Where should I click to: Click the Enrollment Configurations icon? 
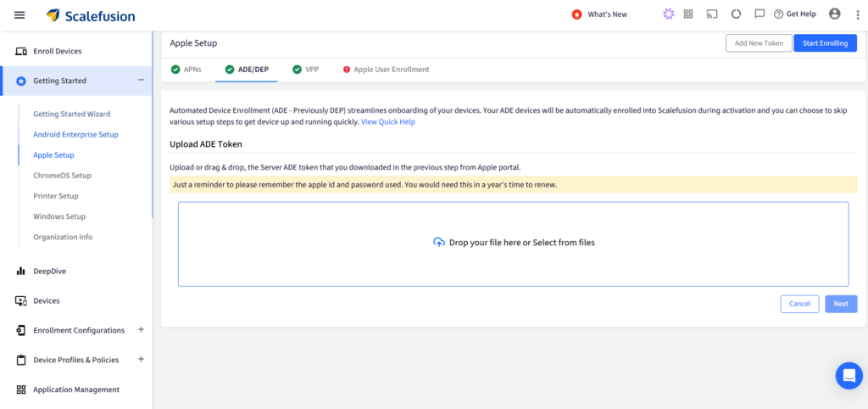point(21,330)
